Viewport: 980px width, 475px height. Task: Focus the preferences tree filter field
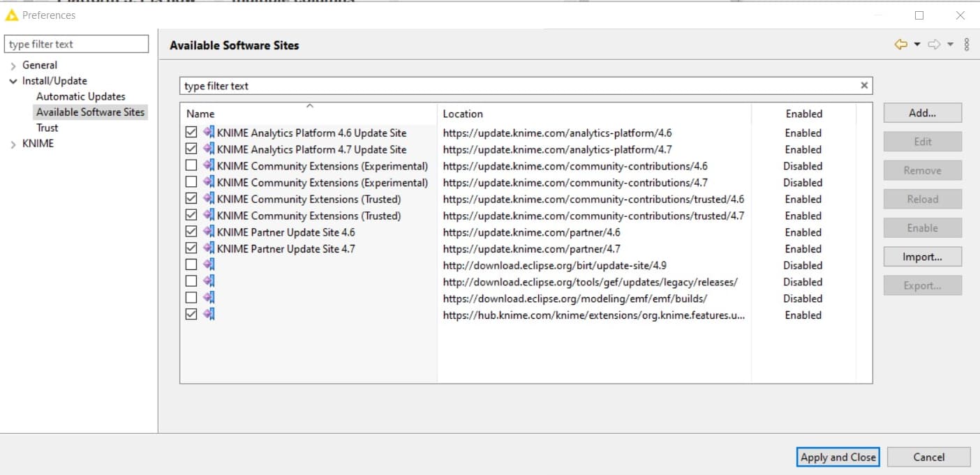coord(77,44)
